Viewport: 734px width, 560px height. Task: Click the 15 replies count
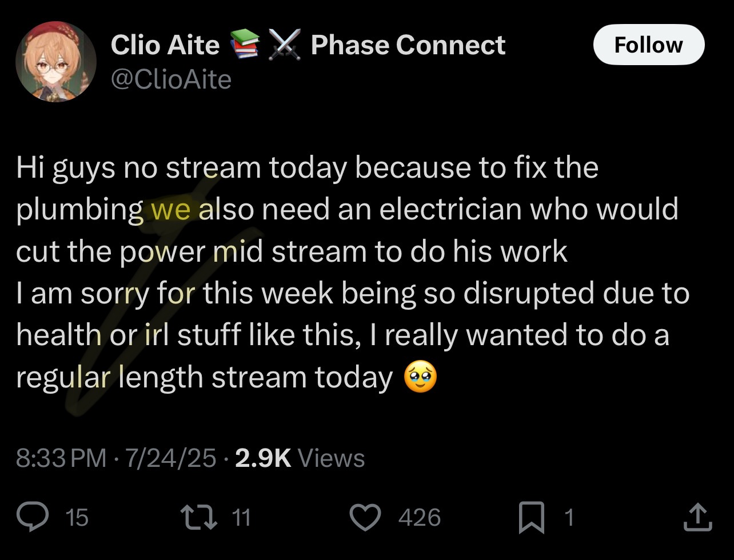tap(77, 517)
